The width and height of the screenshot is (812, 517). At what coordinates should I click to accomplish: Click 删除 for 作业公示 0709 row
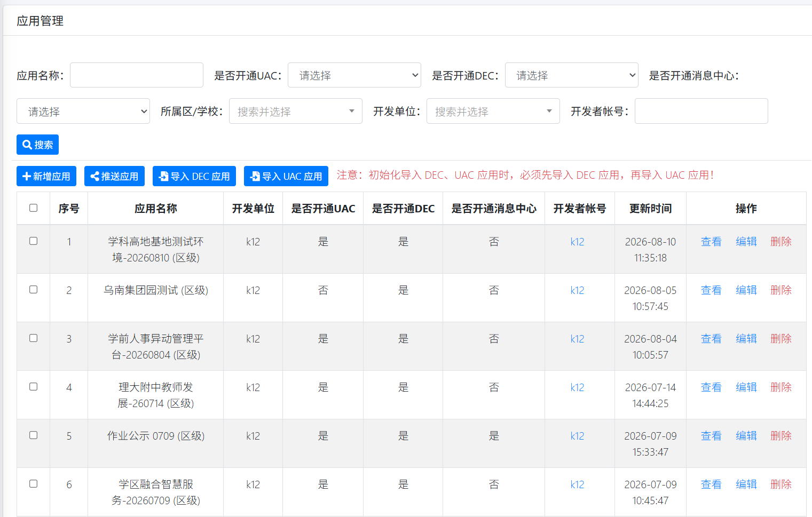click(781, 436)
